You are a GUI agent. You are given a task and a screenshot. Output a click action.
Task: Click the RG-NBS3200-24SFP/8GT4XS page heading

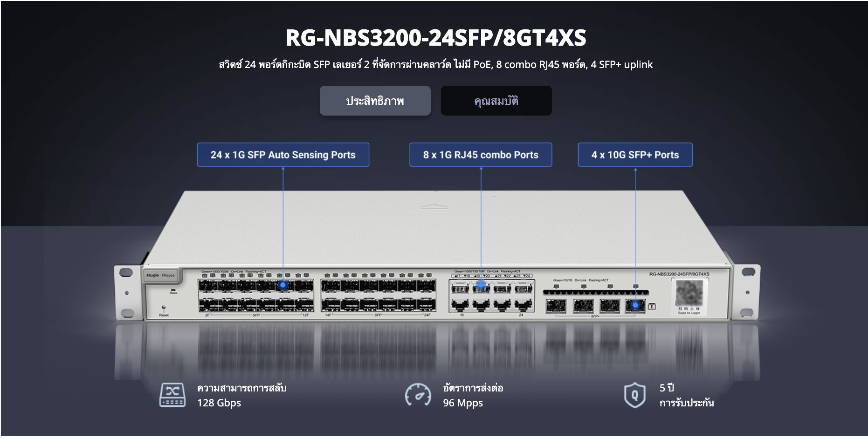(x=435, y=38)
